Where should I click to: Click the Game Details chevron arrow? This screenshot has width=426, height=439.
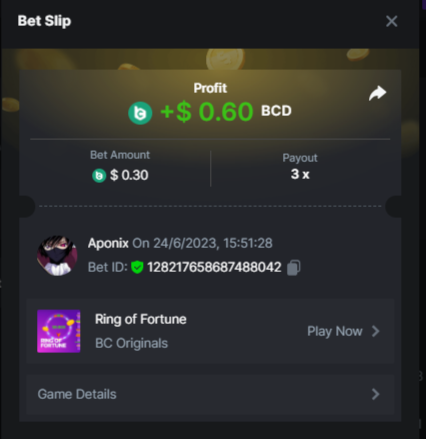click(x=376, y=394)
